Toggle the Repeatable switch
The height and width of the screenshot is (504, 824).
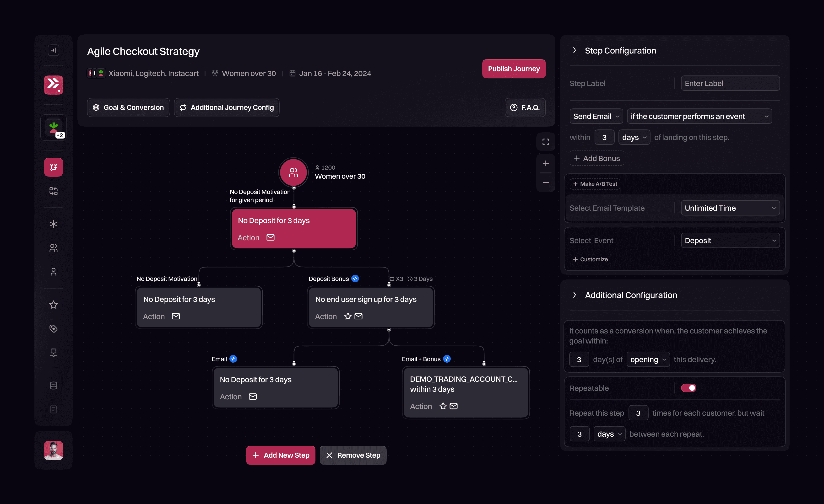pyautogui.click(x=688, y=388)
